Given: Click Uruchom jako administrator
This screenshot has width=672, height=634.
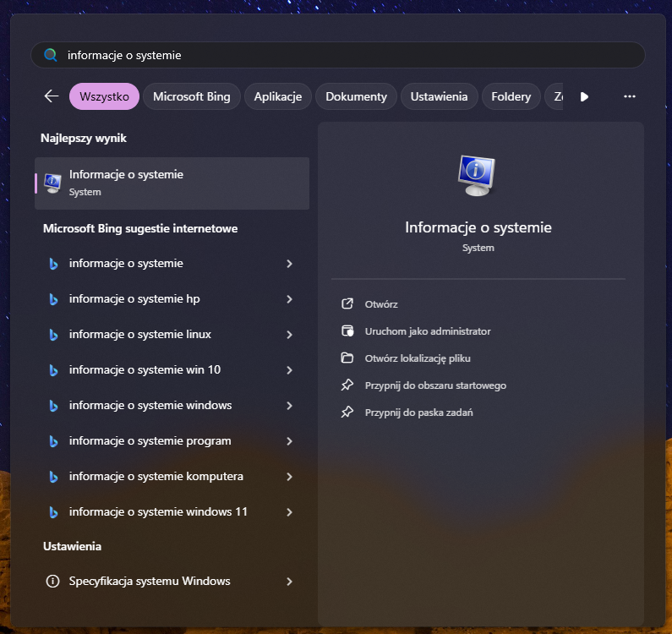Looking at the screenshot, I should pyautogui.click(x=428, y=331).
